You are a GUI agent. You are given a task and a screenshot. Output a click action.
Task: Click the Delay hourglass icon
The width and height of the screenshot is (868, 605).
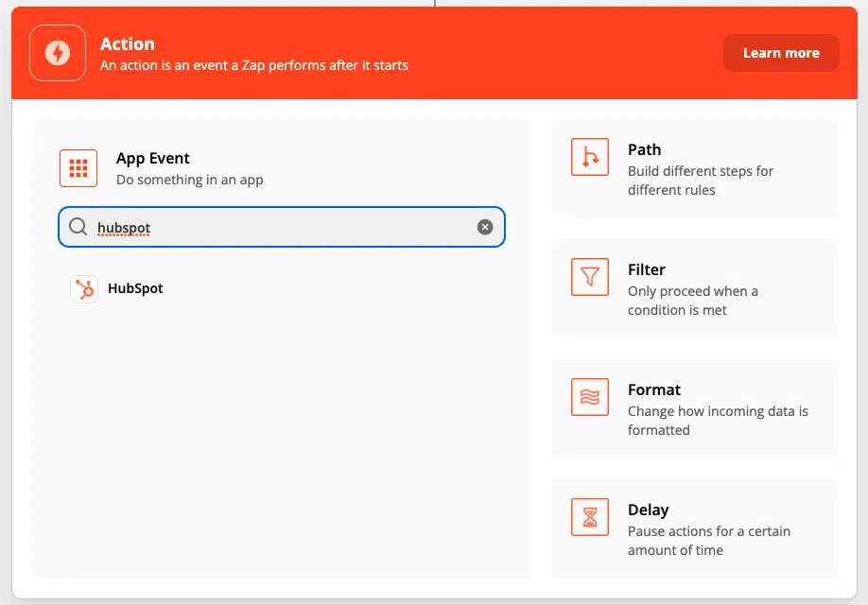[x=590, y=517]
